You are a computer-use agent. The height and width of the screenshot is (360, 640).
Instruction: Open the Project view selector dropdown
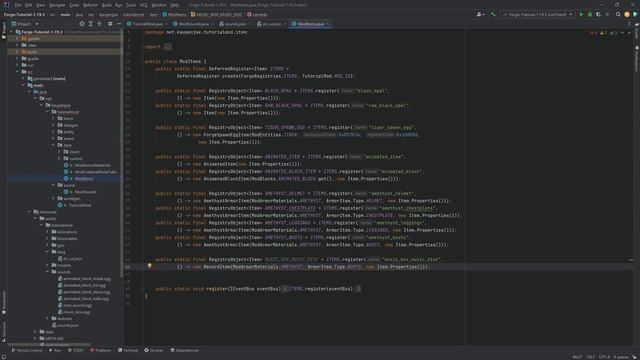25,24
